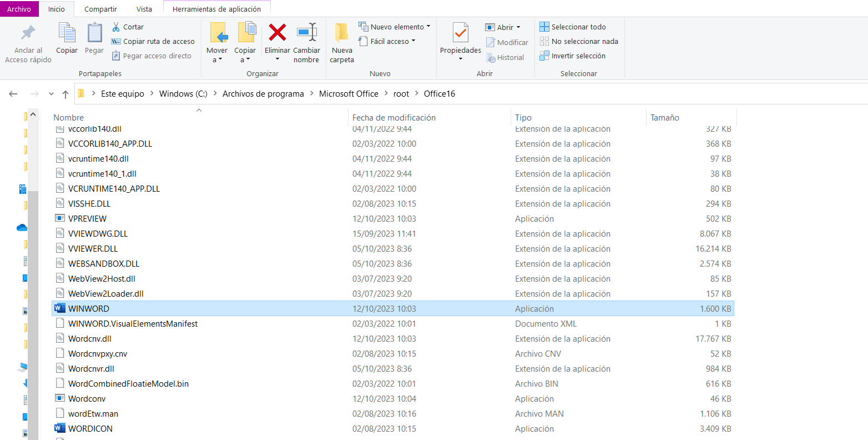Click the OneDrive cloud icon in sidebar
This screenshot has height=440, width=868.
point(22,227)
